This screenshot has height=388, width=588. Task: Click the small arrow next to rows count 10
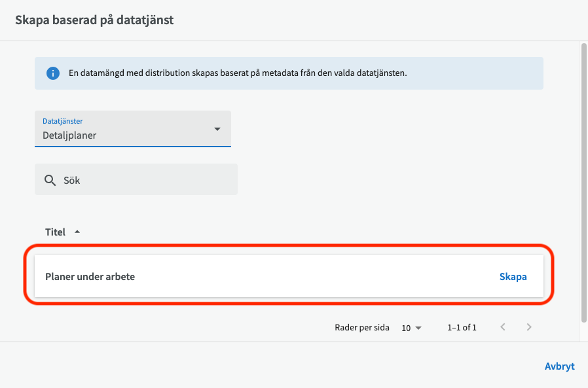point(418,328)
